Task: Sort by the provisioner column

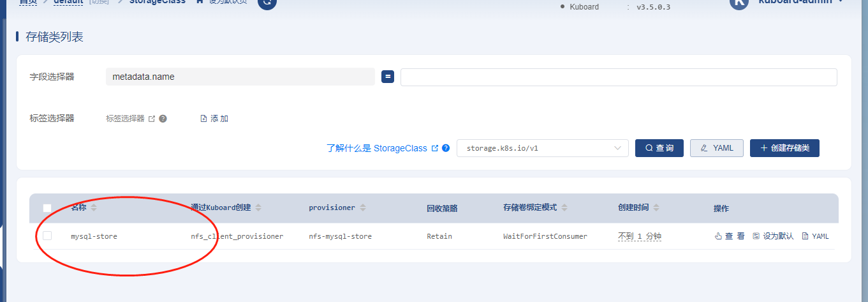Action: click(363, 208)
